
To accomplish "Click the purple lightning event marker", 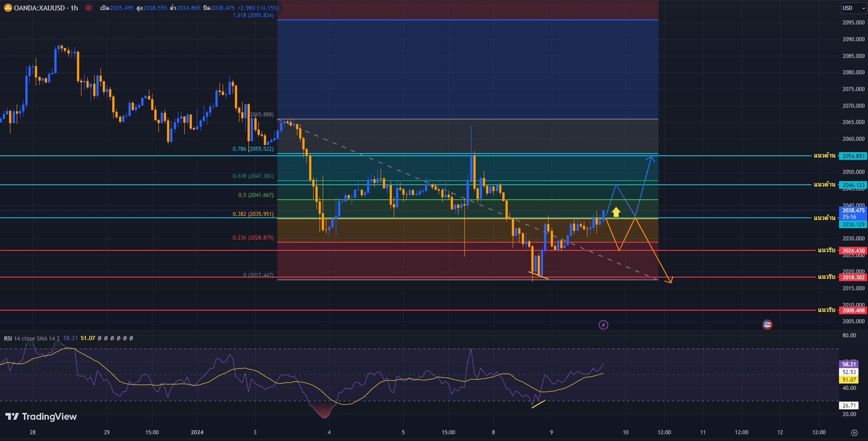I will click(603, 325).
